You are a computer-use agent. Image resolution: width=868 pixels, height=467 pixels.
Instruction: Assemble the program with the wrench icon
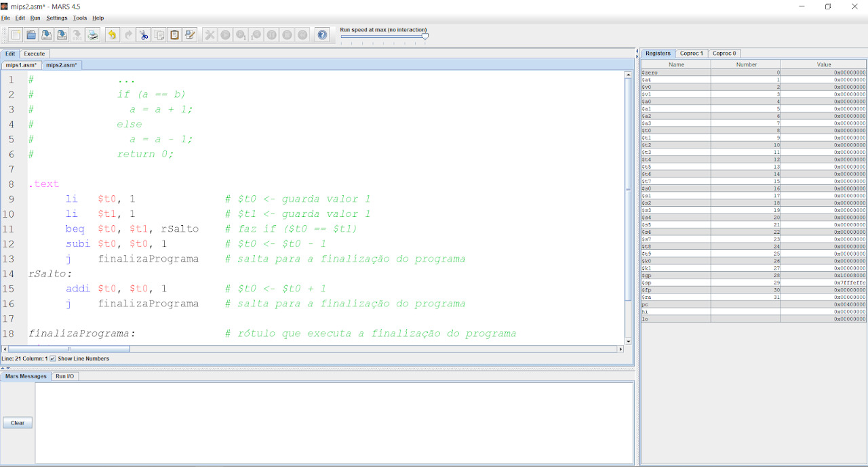click(210, 35)
